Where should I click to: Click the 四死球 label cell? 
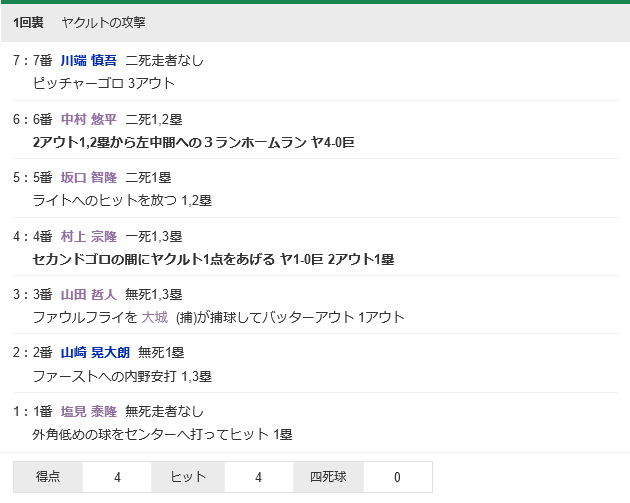tap(328, 477)
